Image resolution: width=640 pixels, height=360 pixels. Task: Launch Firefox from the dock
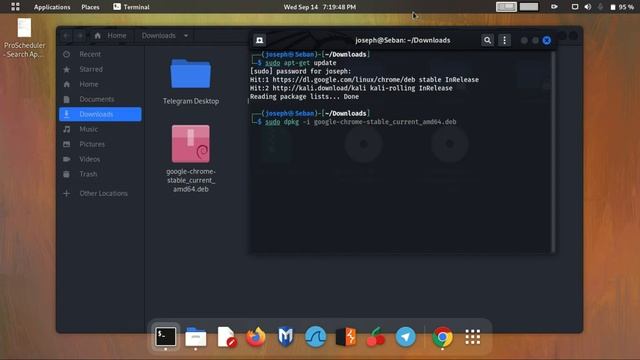(256, 337)
